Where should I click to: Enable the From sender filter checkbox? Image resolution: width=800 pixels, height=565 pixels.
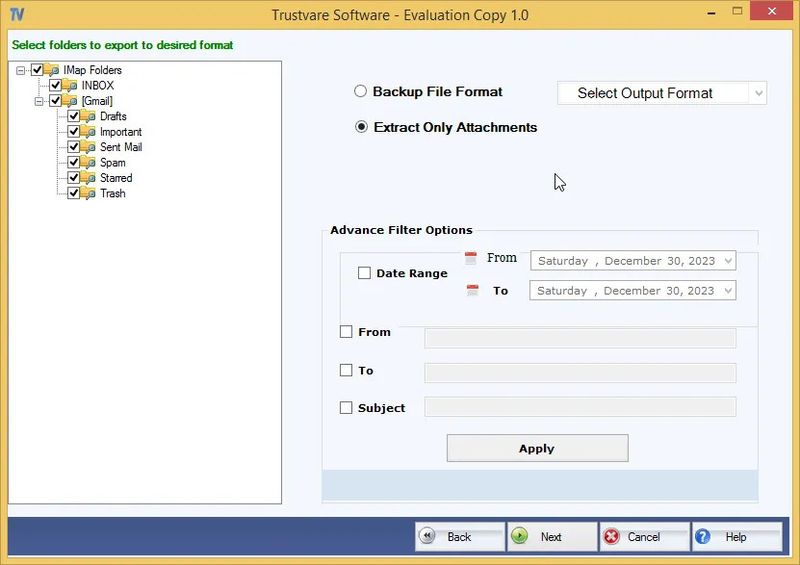pyautogui.click(x=346, y=332)
